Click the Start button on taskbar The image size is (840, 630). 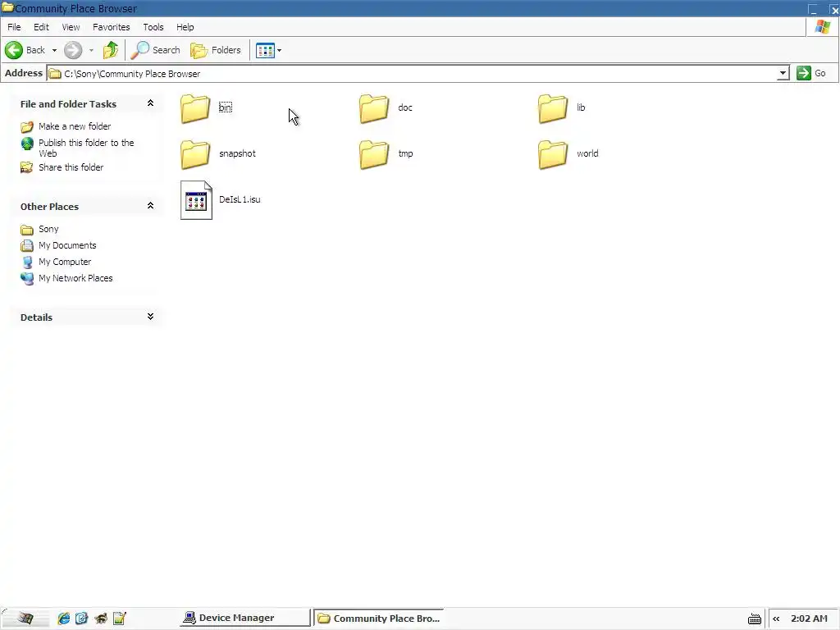pos(25,619)
